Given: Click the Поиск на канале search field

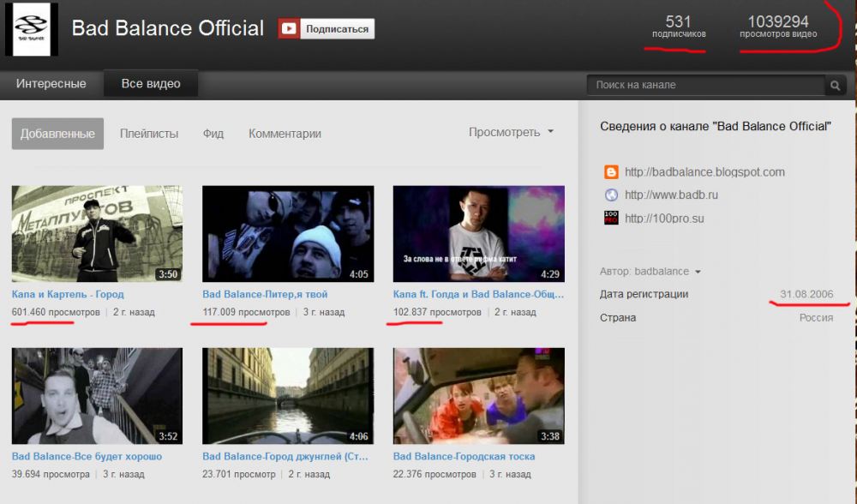Looking at the screenshot, I should coord(705,85).
